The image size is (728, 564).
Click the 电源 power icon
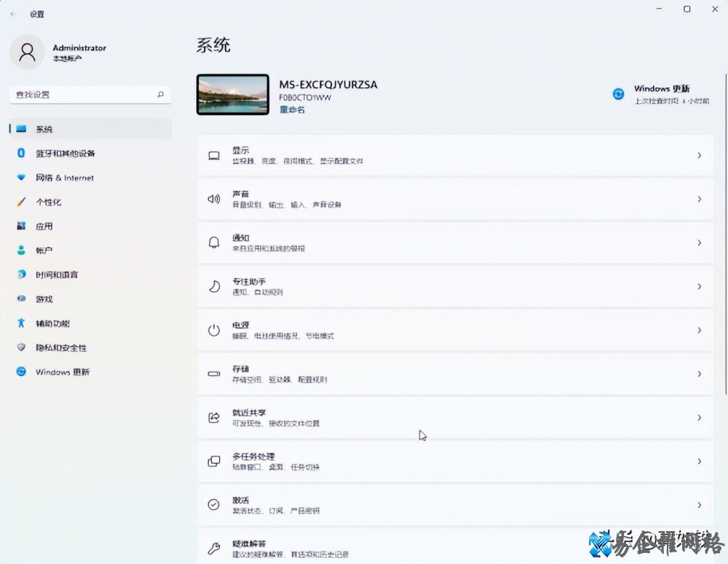(214, 330)
